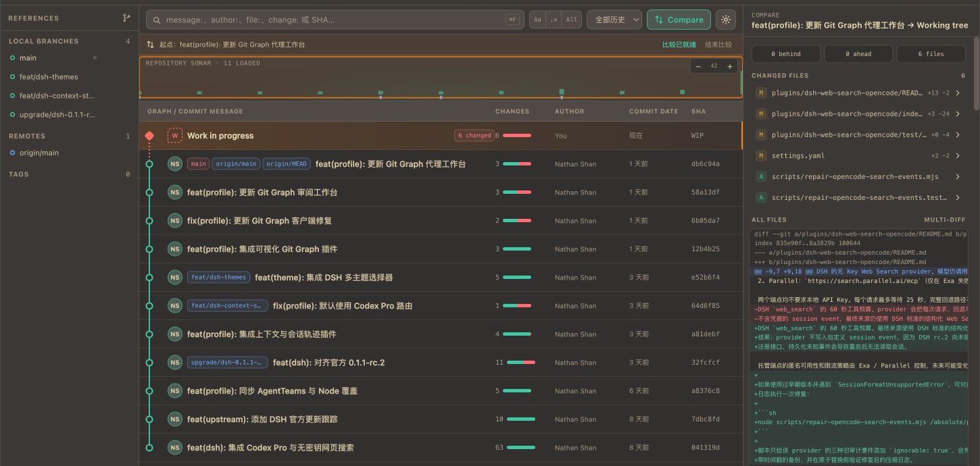The width and height of the screenshot is (980, 466).
Task: Click 结束比较 to end comparison
Action: tap(718, 45)
